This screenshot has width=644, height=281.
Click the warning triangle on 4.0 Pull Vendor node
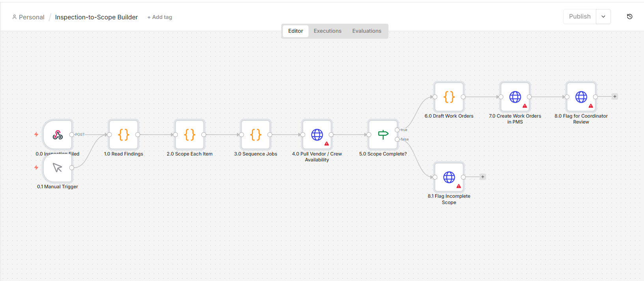pyautogui.click(x=327, y=144)
